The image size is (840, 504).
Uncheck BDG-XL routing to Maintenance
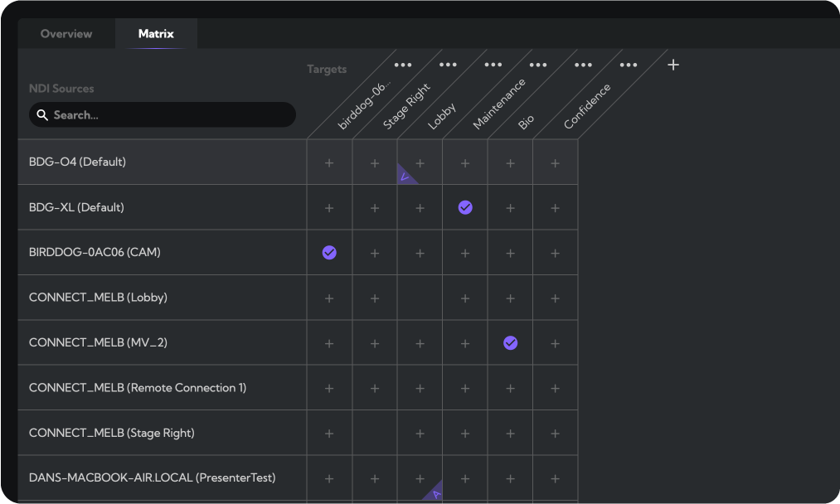(465, 207)
